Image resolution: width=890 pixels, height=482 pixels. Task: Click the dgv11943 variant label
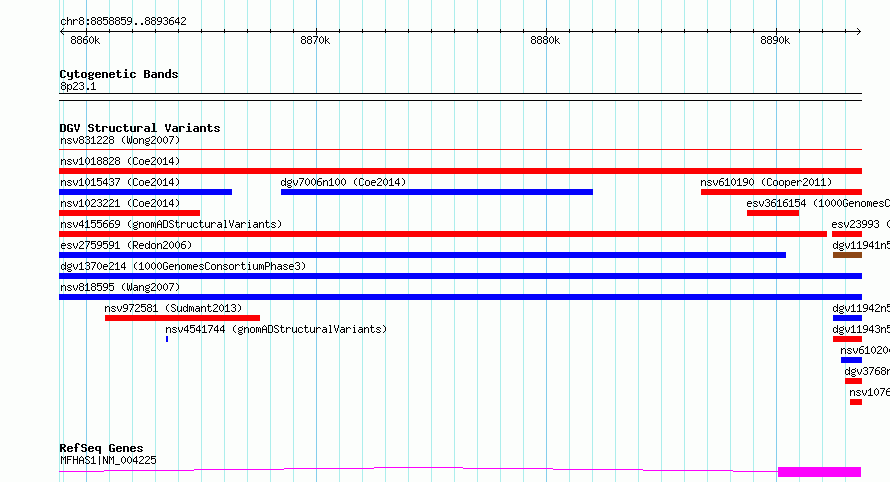coord(861,329)
